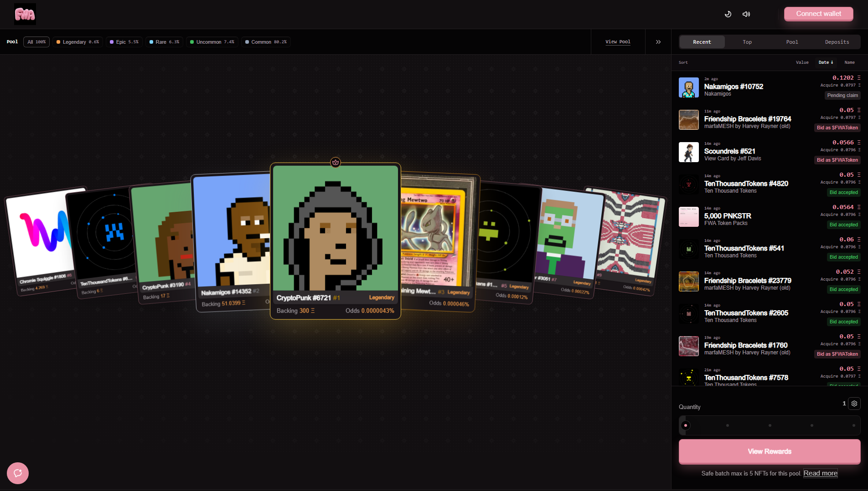Open Friendship Bracelets #1760 thumbnail

(688, 346)
